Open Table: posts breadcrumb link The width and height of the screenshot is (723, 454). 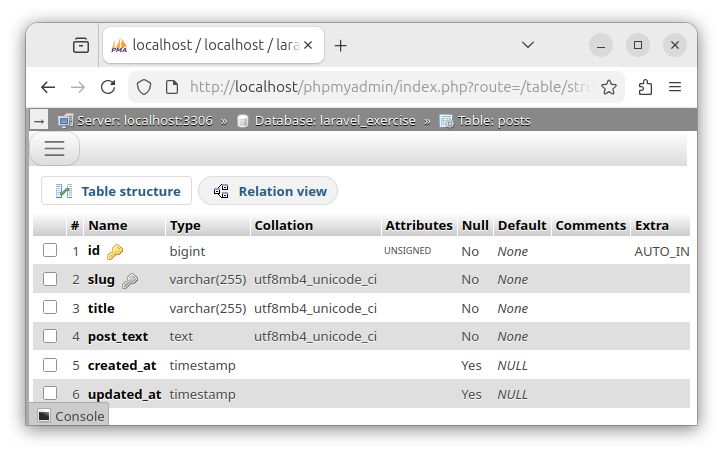coord(494,121)
